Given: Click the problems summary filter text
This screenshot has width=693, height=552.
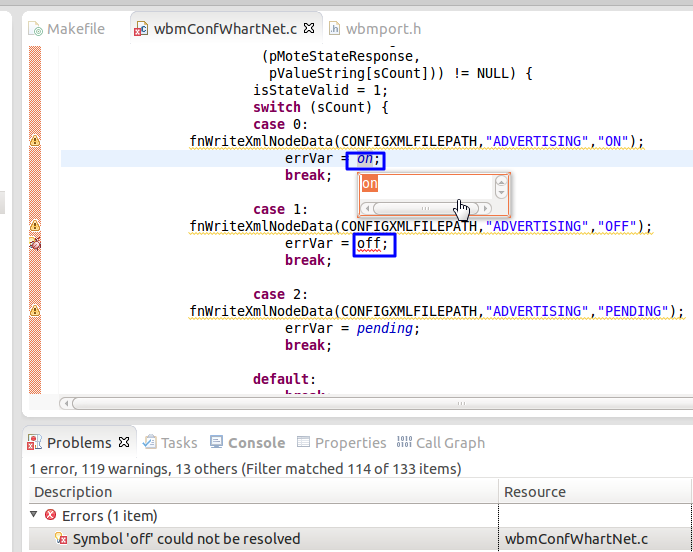Looking at the screenshot, I should coord(245,468).
